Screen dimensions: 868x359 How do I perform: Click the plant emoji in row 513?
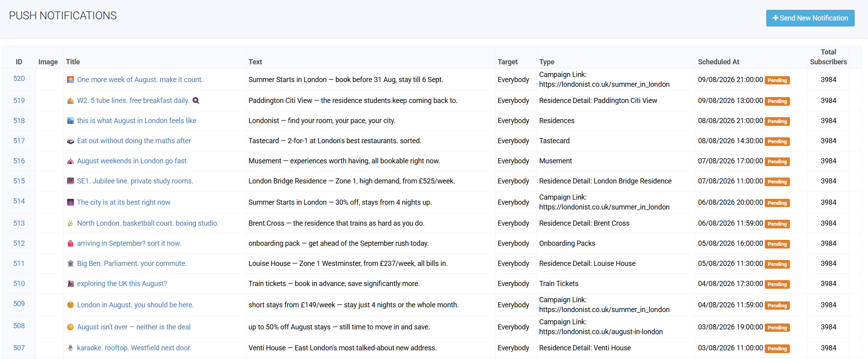[71, 223]
